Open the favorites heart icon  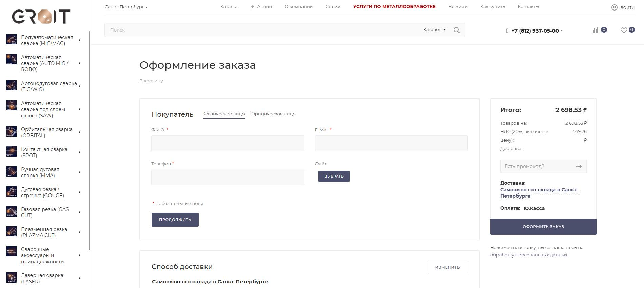[x=624, y=30]
